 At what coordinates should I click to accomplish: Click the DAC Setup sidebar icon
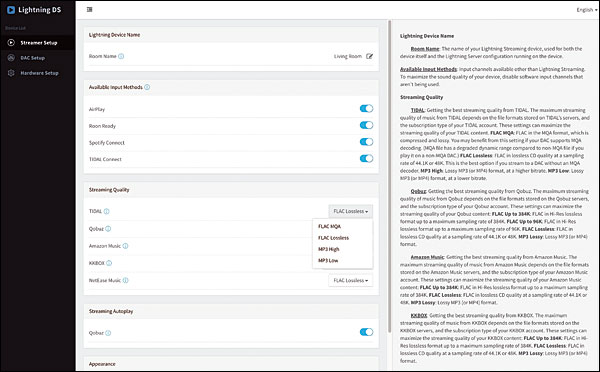click(11, 58)
